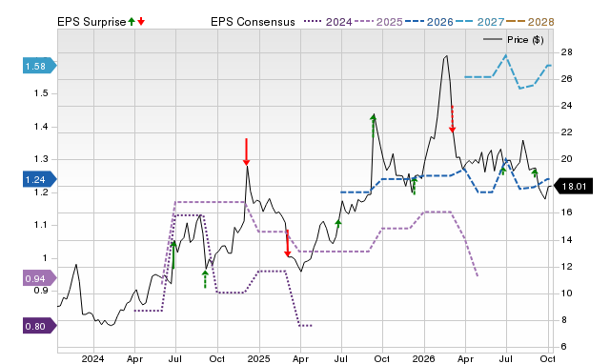Screen dimensions: 610x364
Task: Click the 0.80 EPS 2024 value tag
Action: click(39, 326)
